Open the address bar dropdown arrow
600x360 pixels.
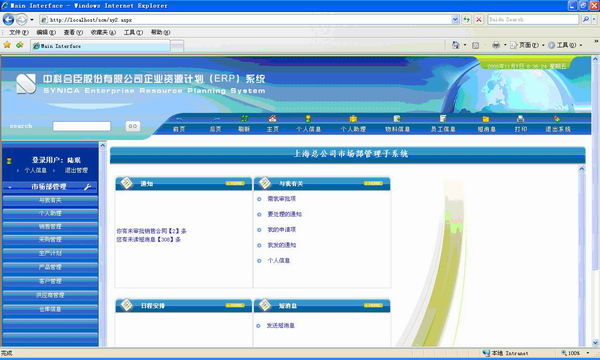click(455, 20)
